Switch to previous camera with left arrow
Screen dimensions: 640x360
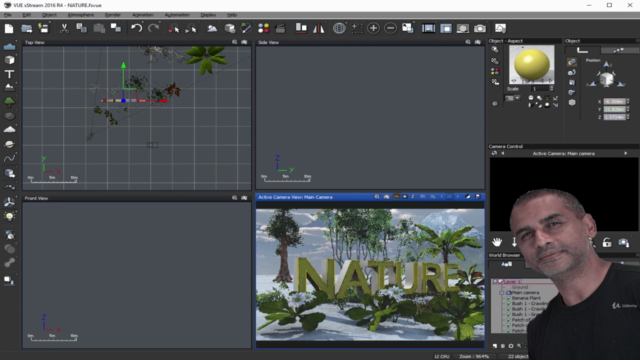point(502,153)
